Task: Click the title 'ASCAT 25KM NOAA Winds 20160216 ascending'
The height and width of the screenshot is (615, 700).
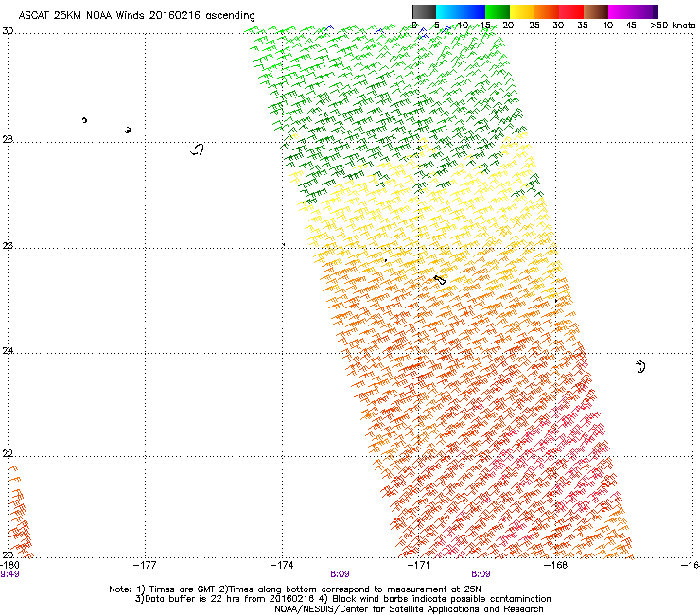Action: (x=136, y=16)
